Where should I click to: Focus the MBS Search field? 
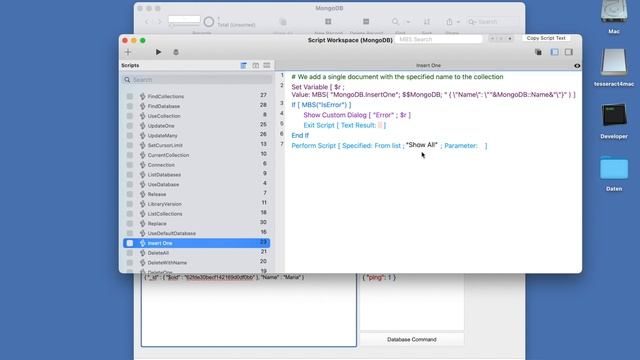pos(439,39)
